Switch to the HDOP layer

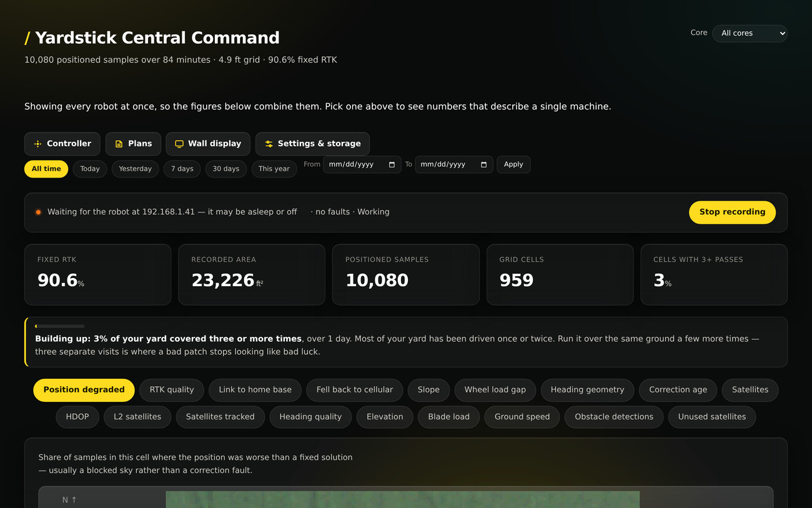(x=77, y=417)
